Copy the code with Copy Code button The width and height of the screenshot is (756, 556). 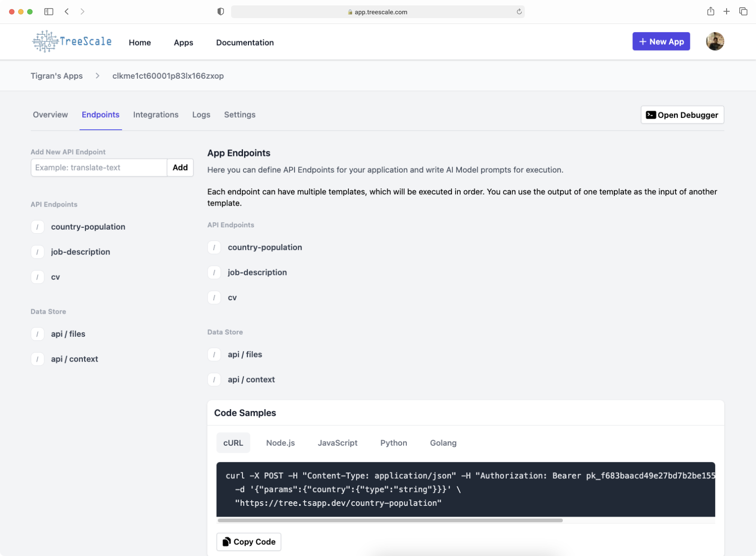(x=249, y=542)
